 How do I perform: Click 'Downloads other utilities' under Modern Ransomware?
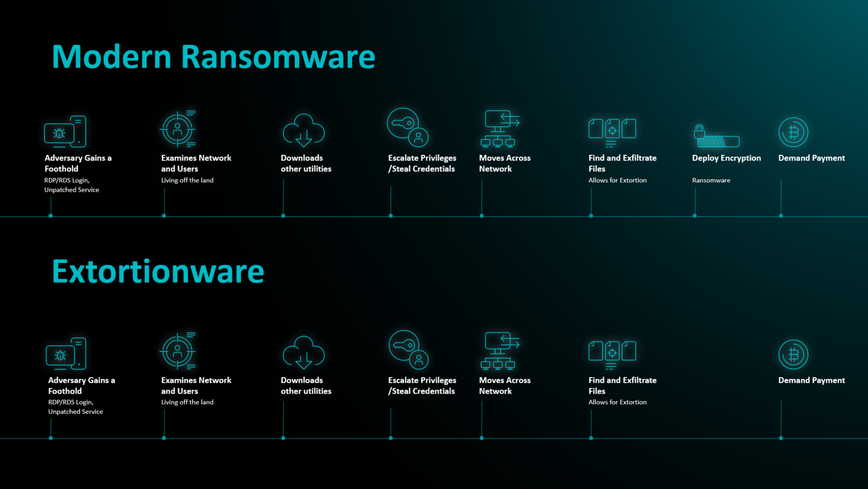pyautogui.click(x=306, y=163)
